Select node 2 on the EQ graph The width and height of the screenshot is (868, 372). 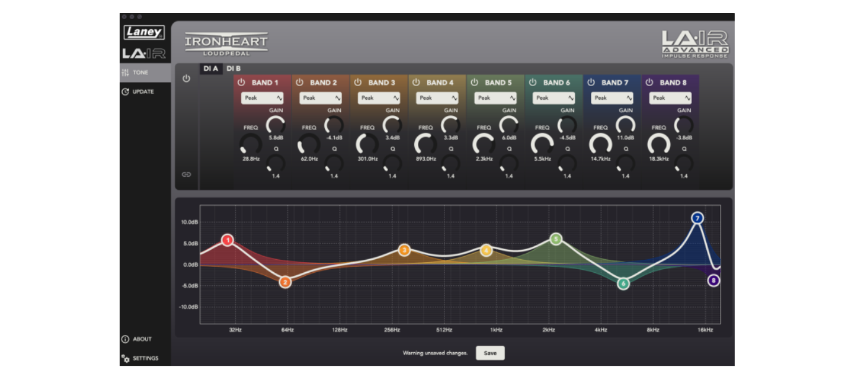tap(285, 282)
